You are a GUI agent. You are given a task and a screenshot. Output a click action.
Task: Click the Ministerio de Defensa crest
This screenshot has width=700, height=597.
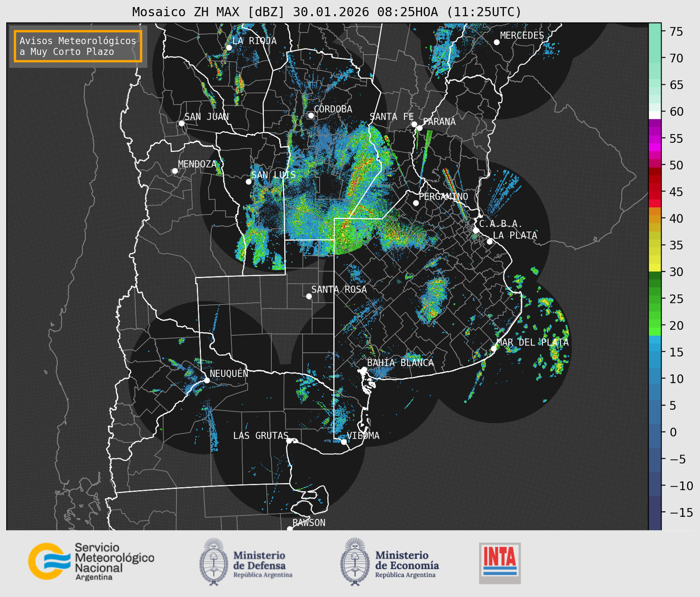214,562
